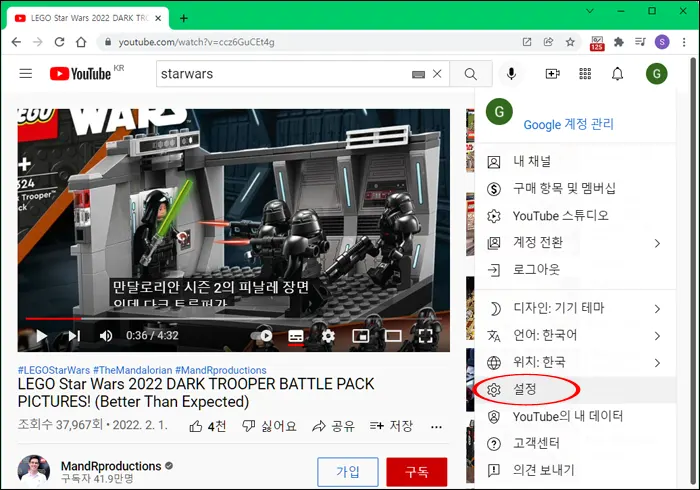
Task: Open Chrome three-dot menu
Action: (x=684, y=42)
